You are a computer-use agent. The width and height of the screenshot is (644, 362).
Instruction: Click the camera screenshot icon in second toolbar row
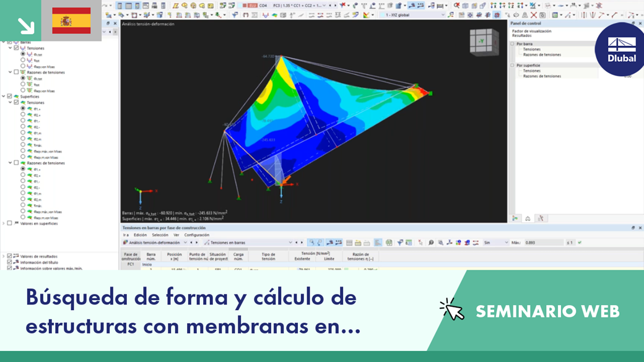542,15
